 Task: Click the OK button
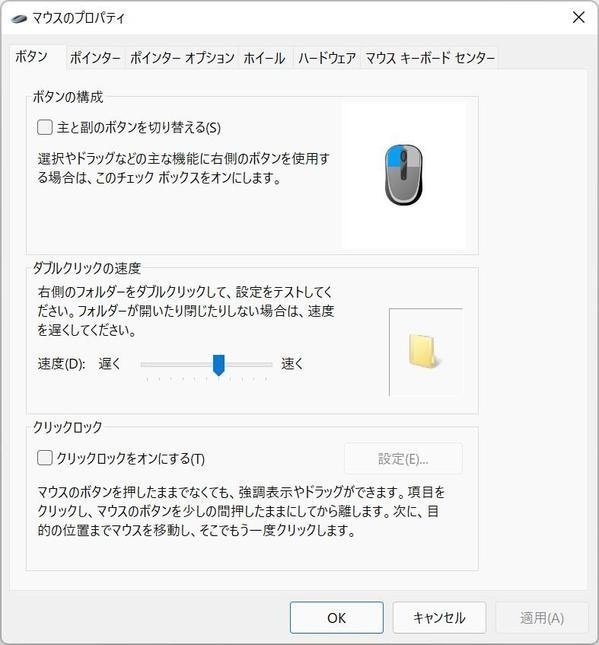click(337, 617)
